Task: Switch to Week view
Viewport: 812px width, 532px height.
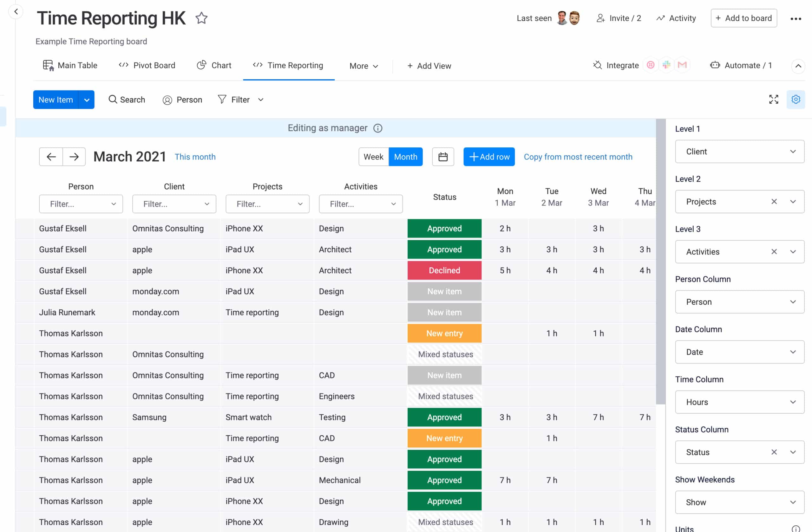Action: [x=373, y=157]
